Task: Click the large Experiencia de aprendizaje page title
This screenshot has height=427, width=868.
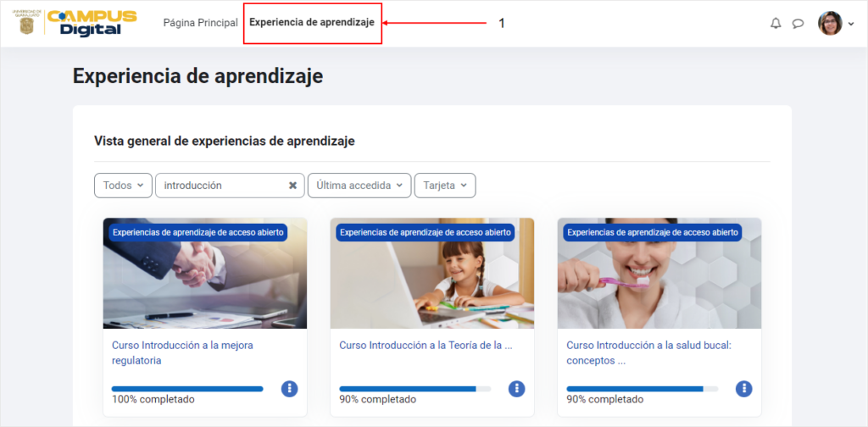Action: tap(198, 76)
